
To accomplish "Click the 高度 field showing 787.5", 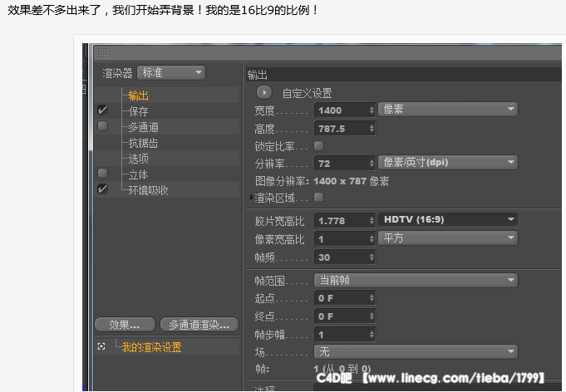I will [x=342, y=129].
